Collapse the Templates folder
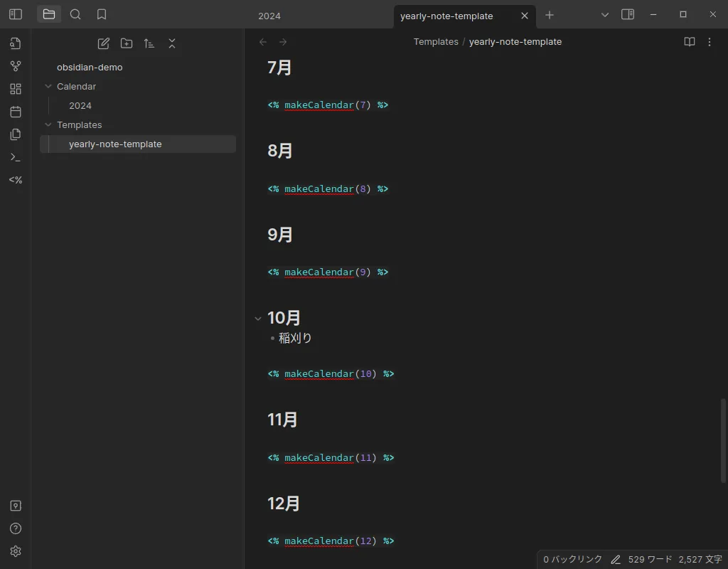This screenshot has height=569, width=728. pos(48,125)
